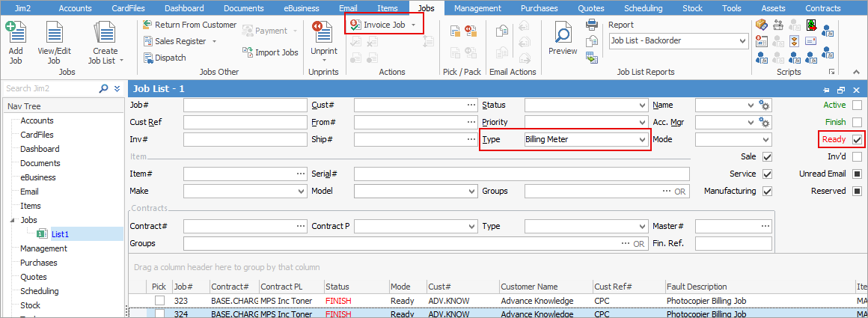Image resolution: width=868 pixels, height=318 pixels.
Task: Switch to the CardFiles tab
Action: 128,8
